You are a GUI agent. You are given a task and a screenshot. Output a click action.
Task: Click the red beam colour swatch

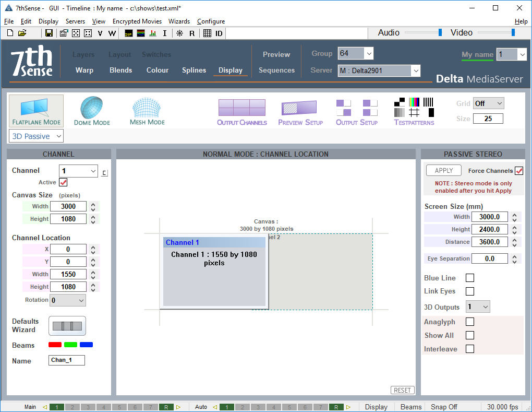pos(55,345)
